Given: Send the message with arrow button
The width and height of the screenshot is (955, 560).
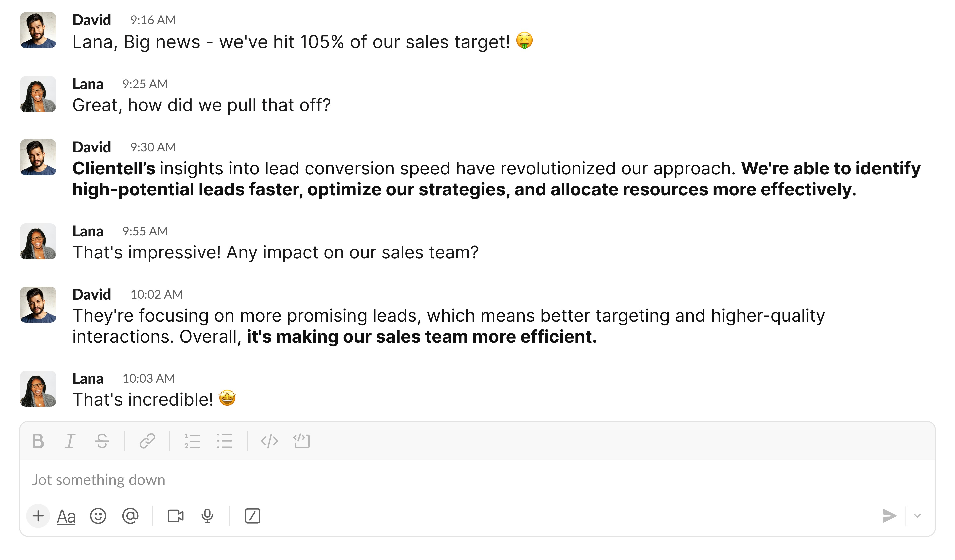Looking at the screenshot, I should click(x=889, y=516).
